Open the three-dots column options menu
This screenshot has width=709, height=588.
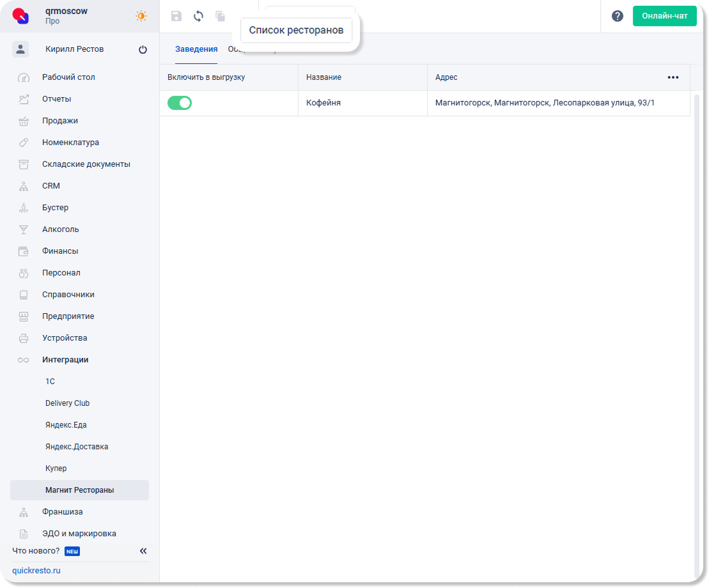click(x=673, y=77)
